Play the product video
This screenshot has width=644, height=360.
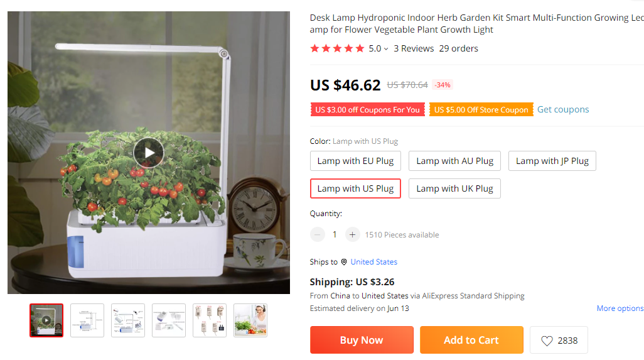coord(149,152)
